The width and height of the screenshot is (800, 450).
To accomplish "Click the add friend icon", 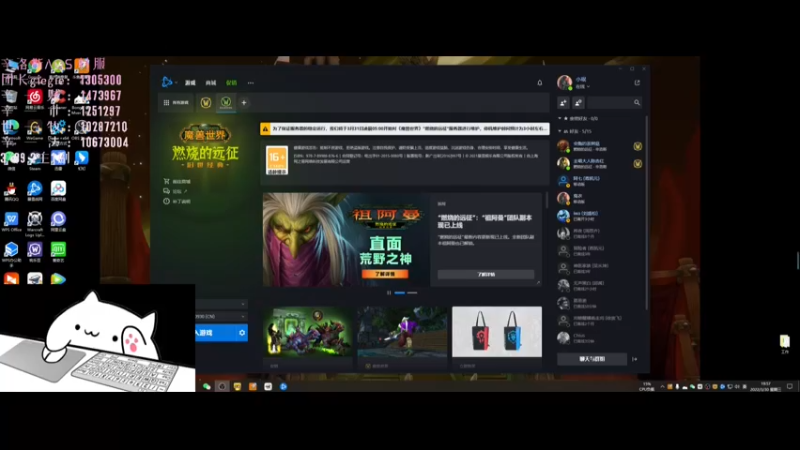I will tap(563, 103).
